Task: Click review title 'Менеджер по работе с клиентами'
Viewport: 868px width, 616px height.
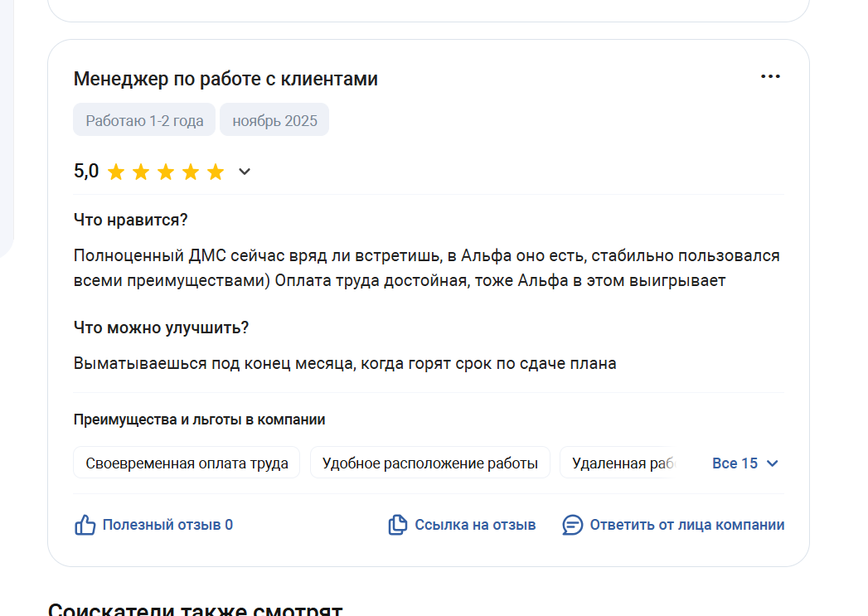Action: coord(225,79)
